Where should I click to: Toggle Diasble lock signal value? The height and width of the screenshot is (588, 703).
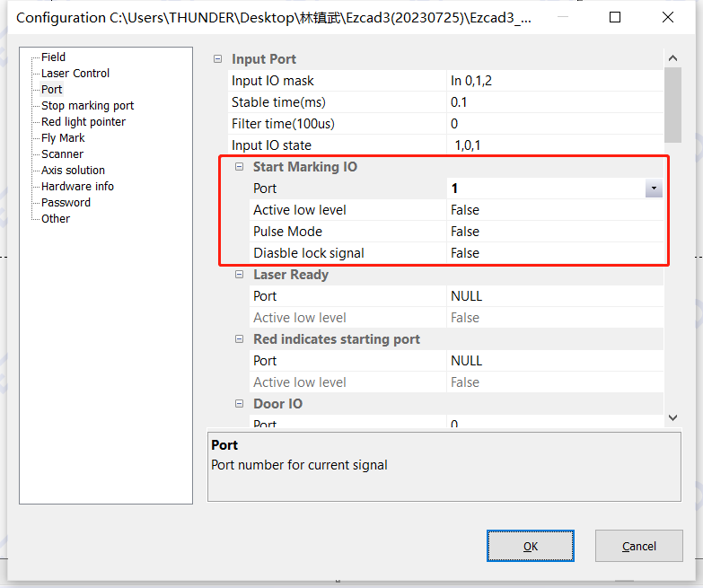point(555,253)
